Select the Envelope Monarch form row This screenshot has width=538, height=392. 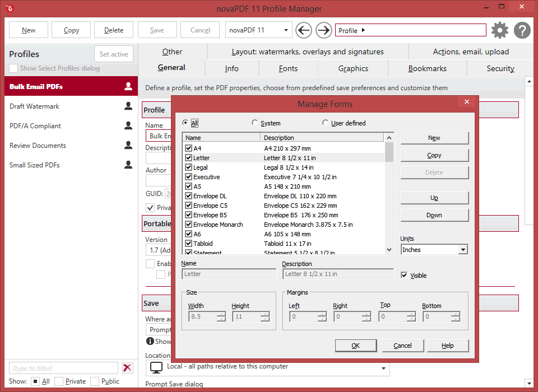click(x=284, y=225)
